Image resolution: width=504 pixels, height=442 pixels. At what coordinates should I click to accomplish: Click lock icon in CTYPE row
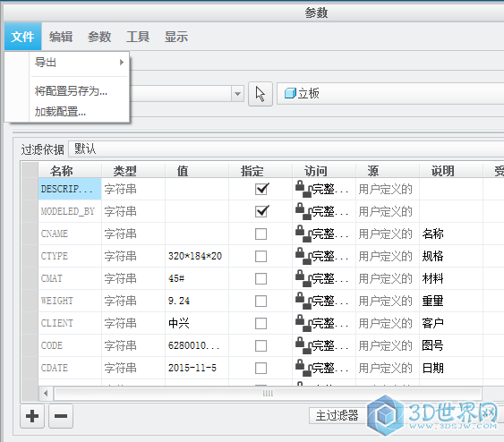point(303,256)
